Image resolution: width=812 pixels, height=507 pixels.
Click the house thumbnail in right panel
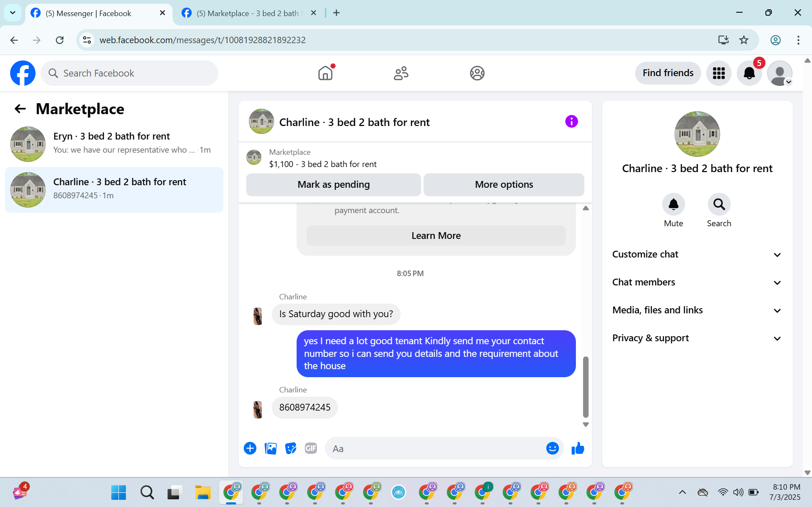[x=697, y=134]
